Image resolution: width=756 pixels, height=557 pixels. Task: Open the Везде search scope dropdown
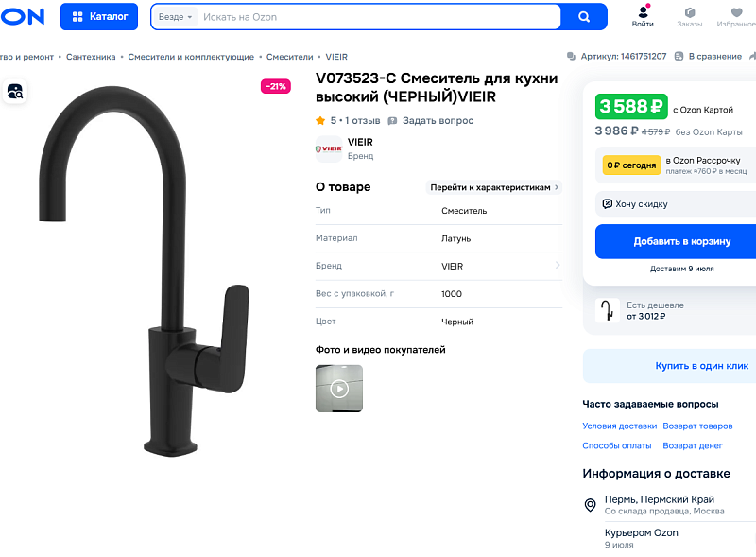tap(175, 17)
